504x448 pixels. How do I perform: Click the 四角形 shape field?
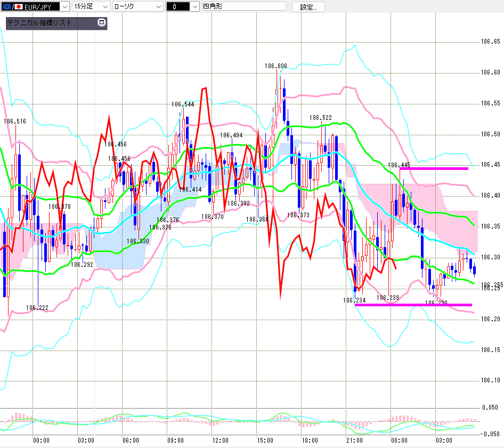click(245, 6)
